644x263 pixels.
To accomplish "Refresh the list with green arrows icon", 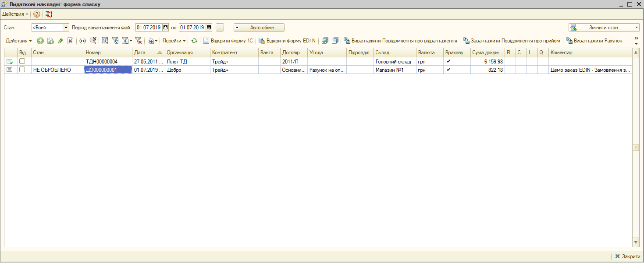I will tap(194, 41).
